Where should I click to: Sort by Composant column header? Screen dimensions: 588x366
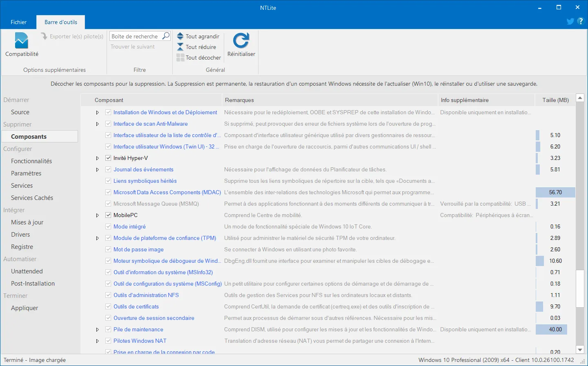coord(151,100)
